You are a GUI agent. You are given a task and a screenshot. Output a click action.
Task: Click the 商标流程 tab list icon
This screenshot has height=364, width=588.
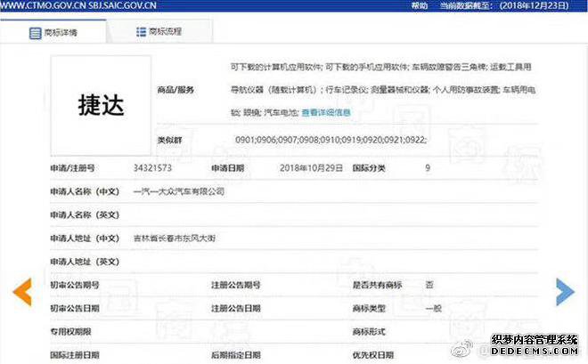coord(141,32)
